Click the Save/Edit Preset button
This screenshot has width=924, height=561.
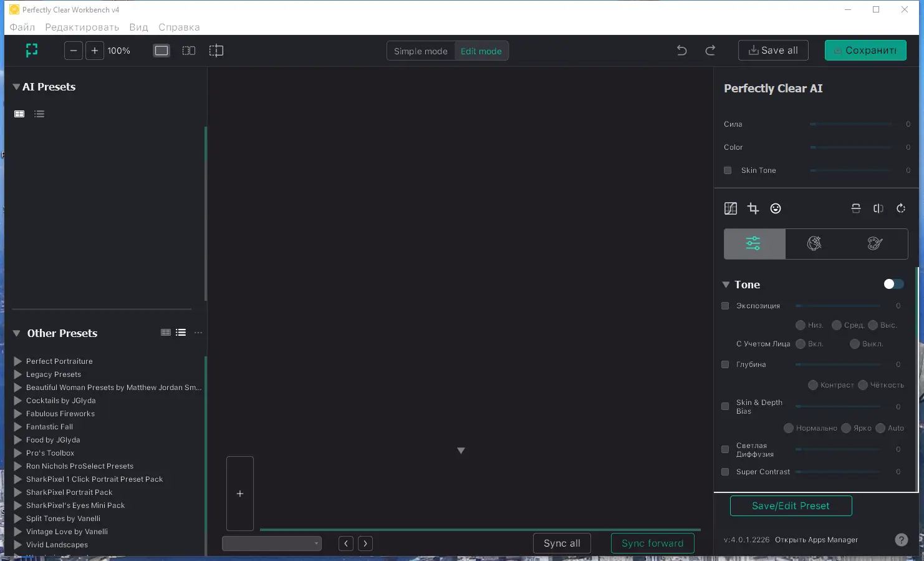coord(791,506)
